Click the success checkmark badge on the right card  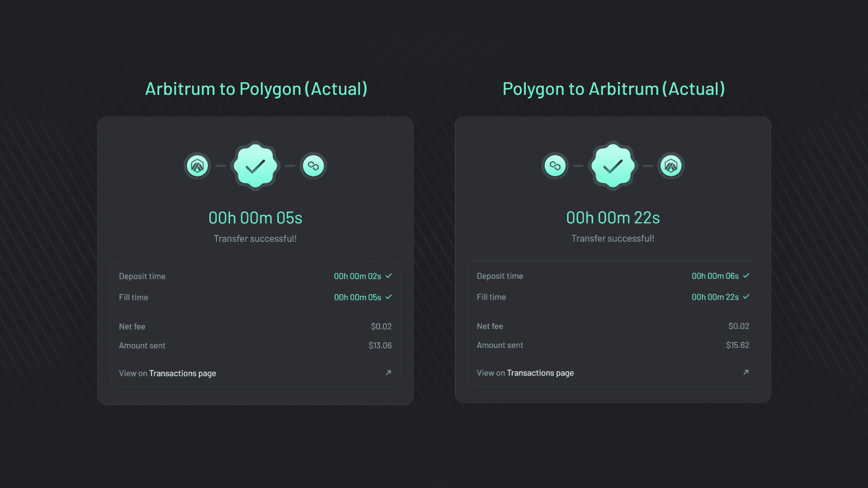coord(613,166)
